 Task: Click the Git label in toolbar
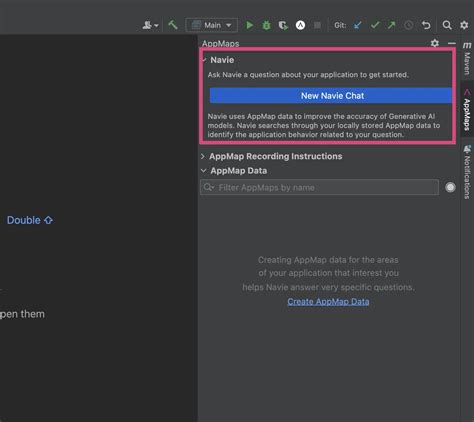click(340, 25)
